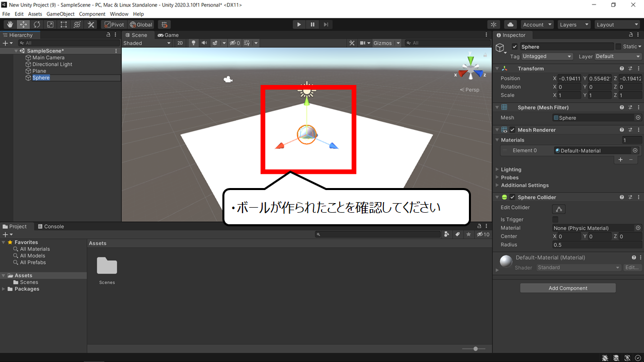Click the Edit Collider icon button
The image size is (644, 362).
click(x=559, y=209)
